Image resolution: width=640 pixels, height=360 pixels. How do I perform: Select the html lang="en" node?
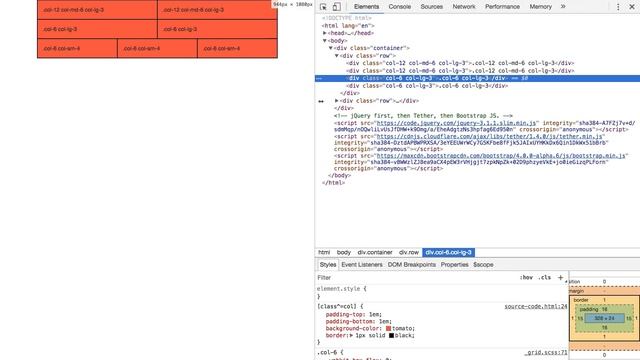click(348, 26)
